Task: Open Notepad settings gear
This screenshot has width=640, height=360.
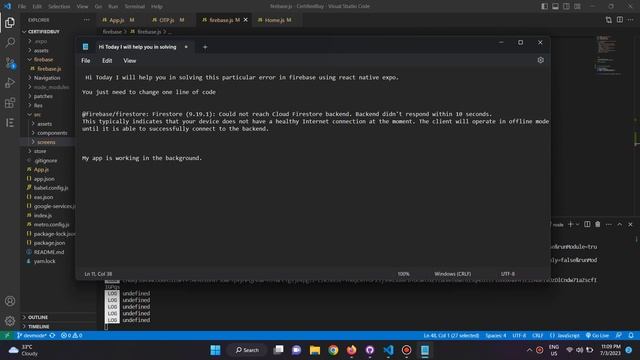Action: (540, 60)
